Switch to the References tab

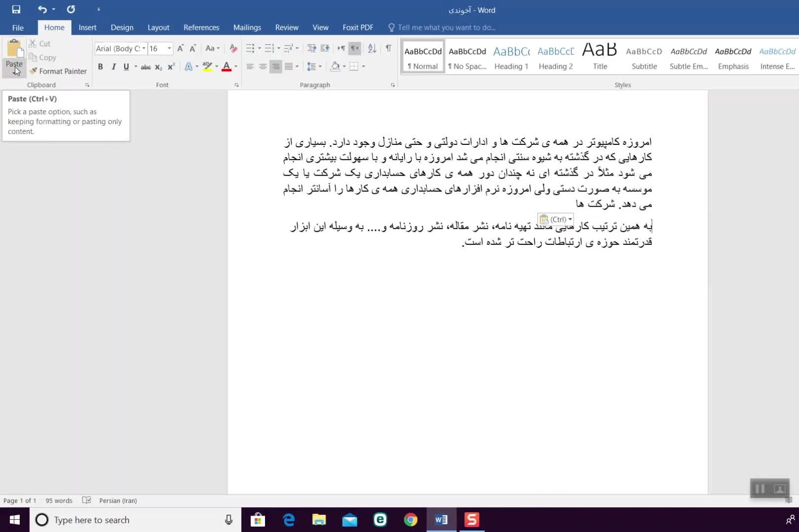click(x=201, y=28)
